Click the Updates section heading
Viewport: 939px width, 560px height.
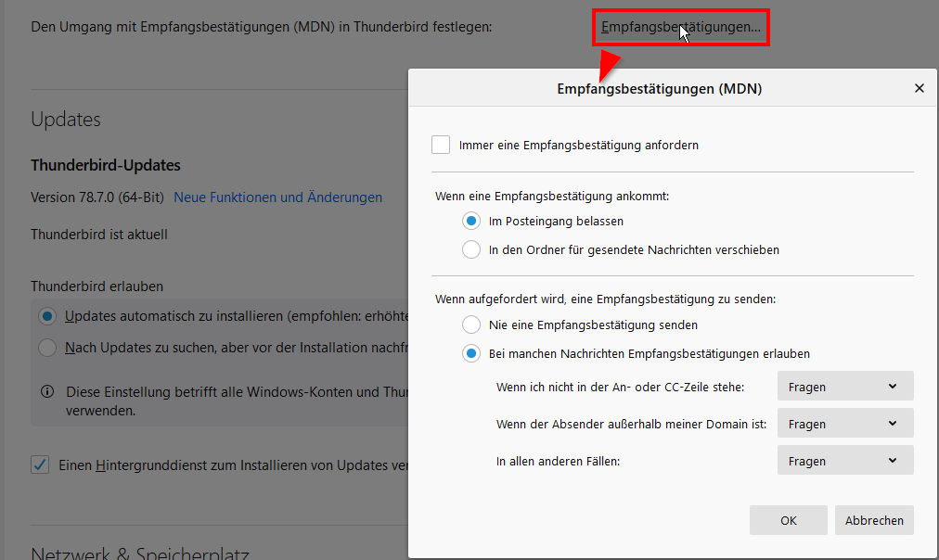click(x=66, y=120)
